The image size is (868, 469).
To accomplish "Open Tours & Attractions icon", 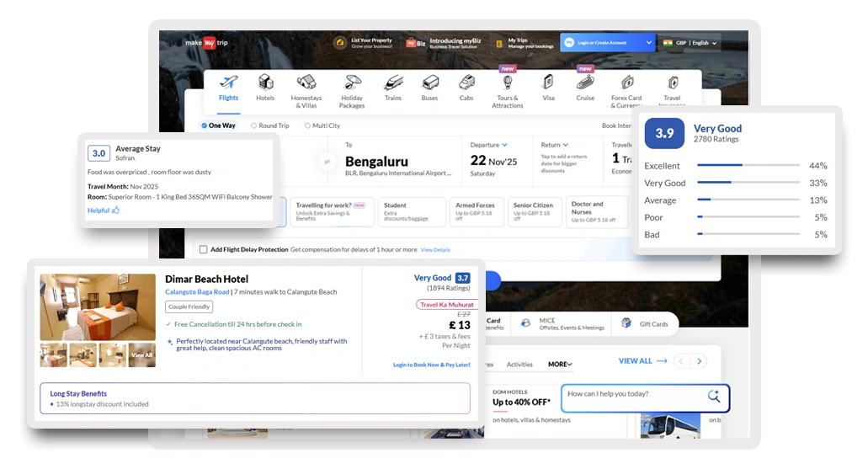I will coord(508,83).
